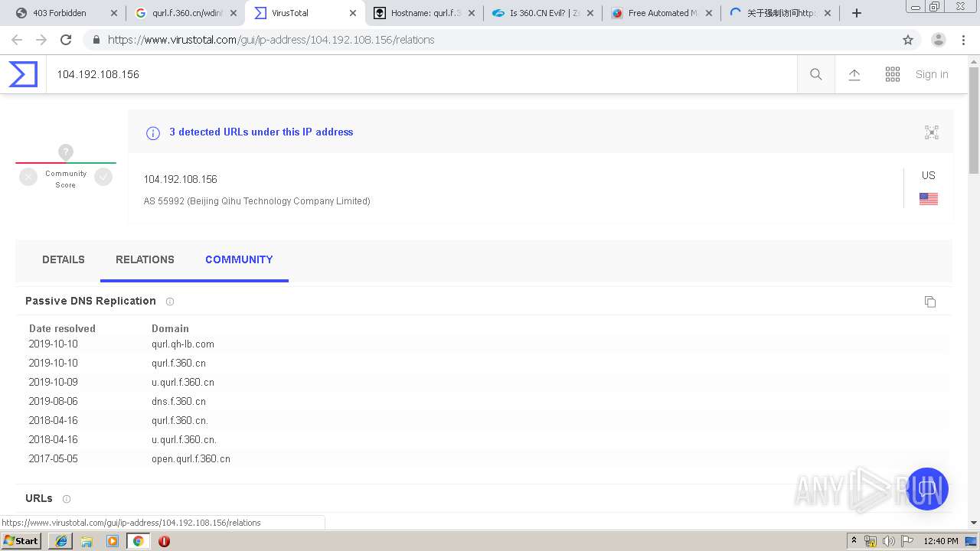The height and width of the screenshot is (551, 980).
Task: Click the volume icon in system tray
Action: pyautogui.click(x=888, y=541)
